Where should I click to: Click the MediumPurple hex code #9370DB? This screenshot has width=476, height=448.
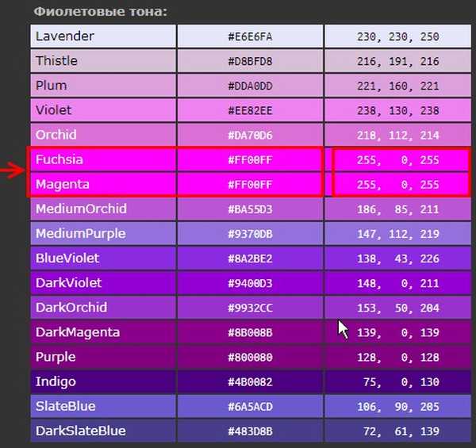click(250, 235)
